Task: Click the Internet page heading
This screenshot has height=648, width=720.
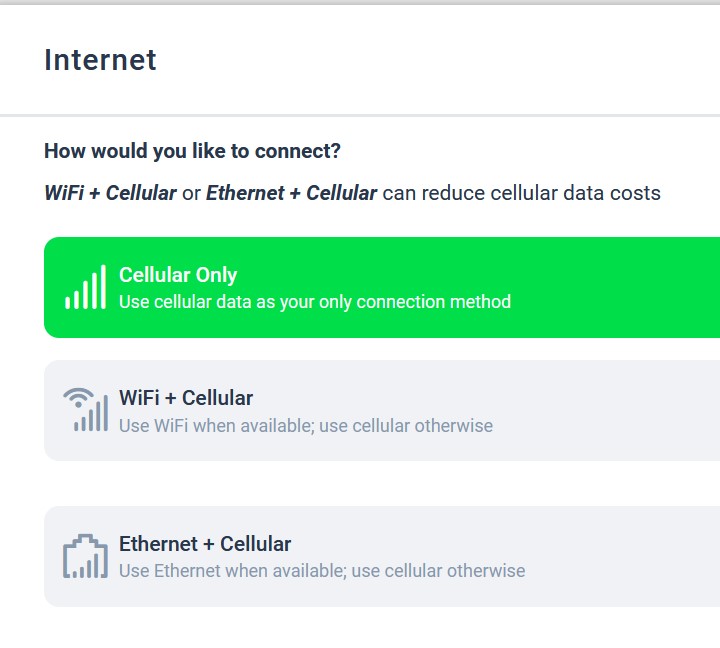Action: tap(100, 60)
